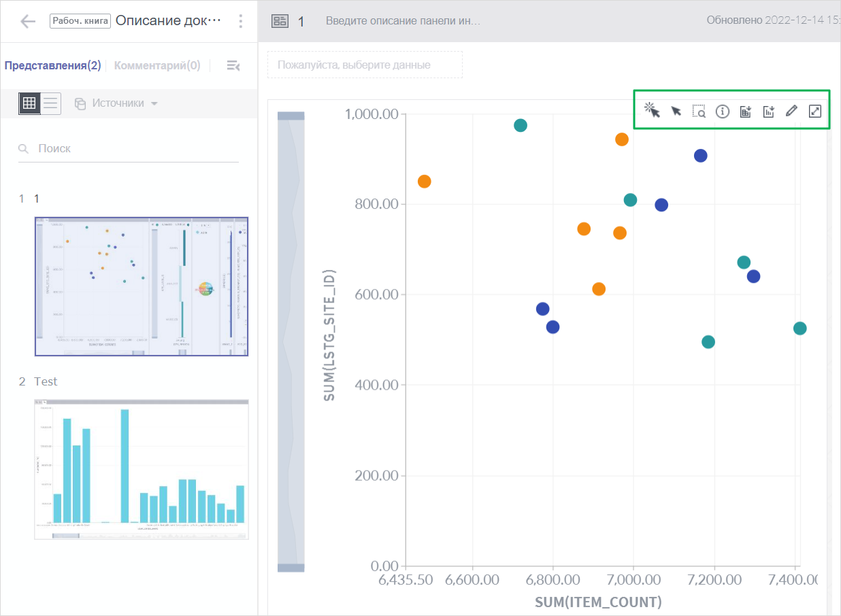Collapse the Представления side panel
Viewport: 841px width, 616px height.
(233, 65)
